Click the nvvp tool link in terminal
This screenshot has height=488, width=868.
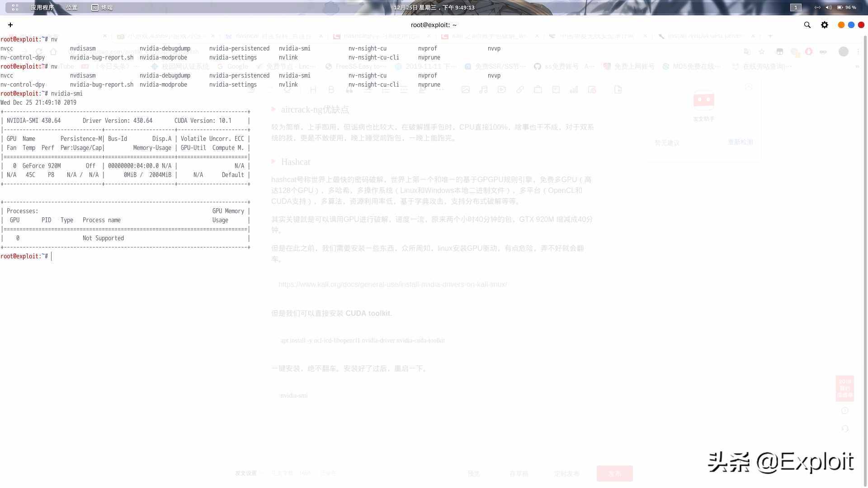494,48
